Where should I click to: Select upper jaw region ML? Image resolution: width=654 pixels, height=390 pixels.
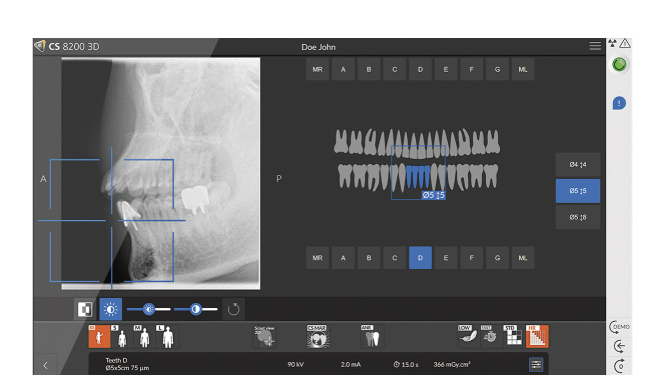click(523, 69)
